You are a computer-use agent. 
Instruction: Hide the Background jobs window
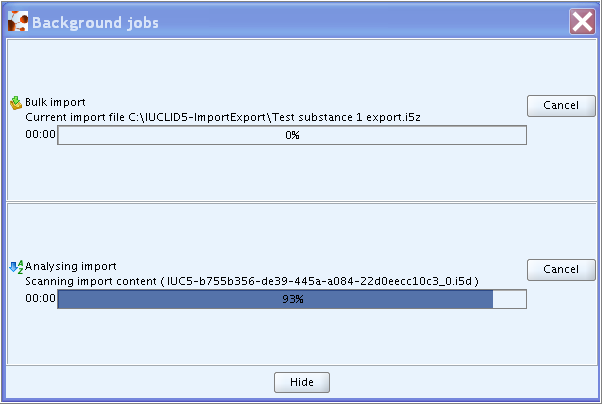point(302,382)
